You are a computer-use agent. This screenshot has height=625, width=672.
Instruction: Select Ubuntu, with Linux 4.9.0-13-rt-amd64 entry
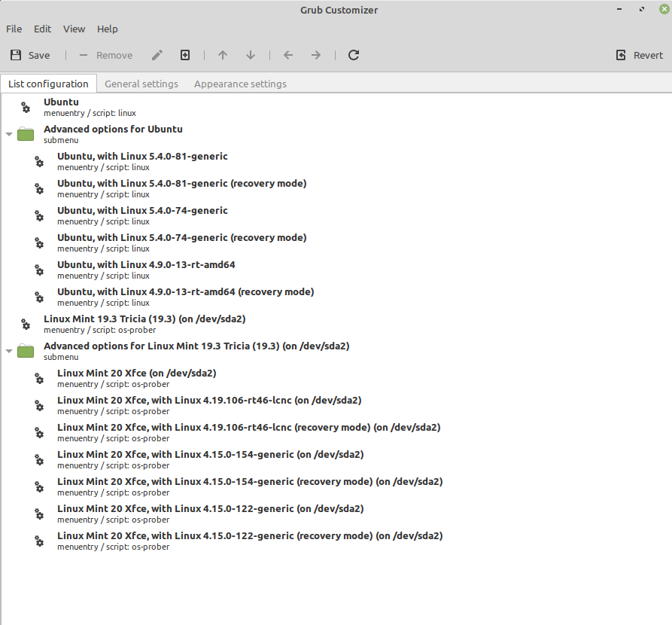coord(336,270)
